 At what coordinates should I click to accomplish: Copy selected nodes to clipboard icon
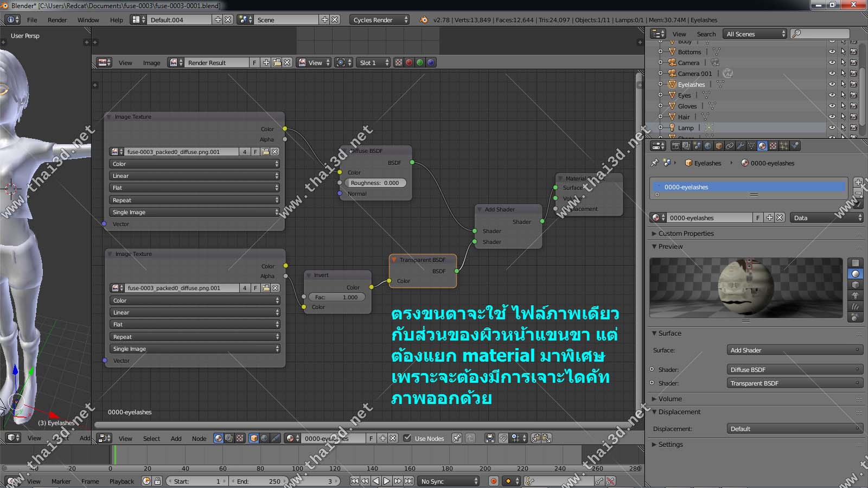click(x=535, y=438)
